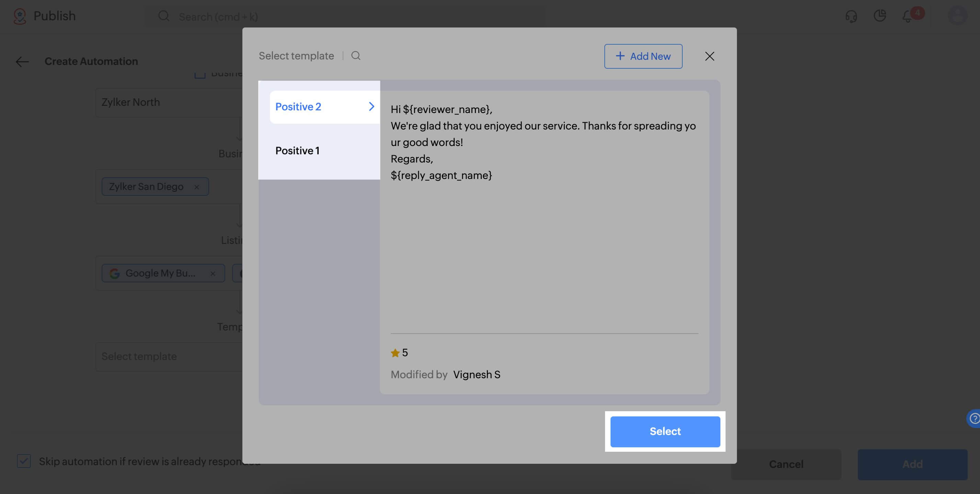The image size is (980, 494).
Task: Open the user profile avatar
Action: (957, 15)
